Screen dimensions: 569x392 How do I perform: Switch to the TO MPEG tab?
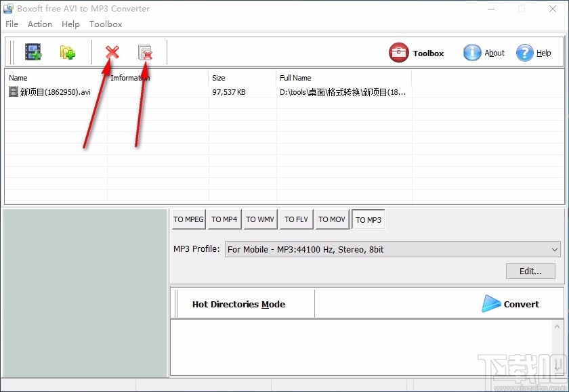[188, 219]
